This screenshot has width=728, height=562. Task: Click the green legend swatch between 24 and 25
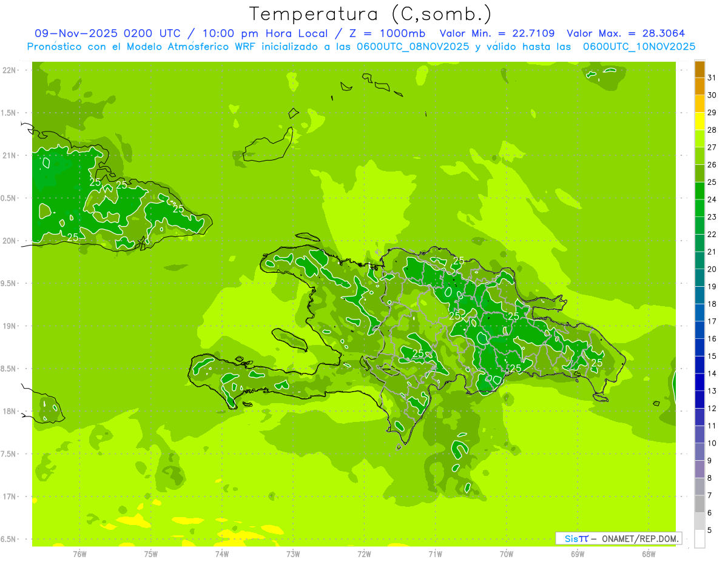point(699,192)
